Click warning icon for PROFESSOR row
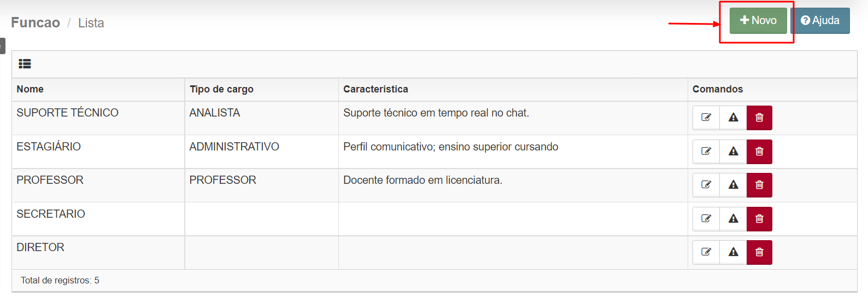 pos(734,185)
